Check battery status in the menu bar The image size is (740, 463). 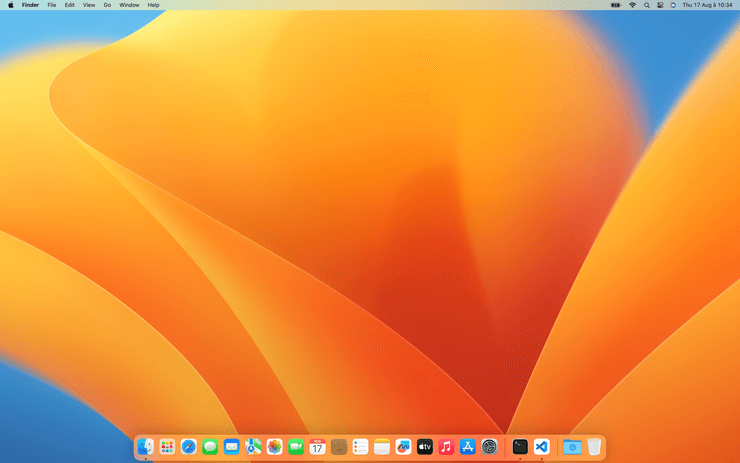(x=615, y=5)
